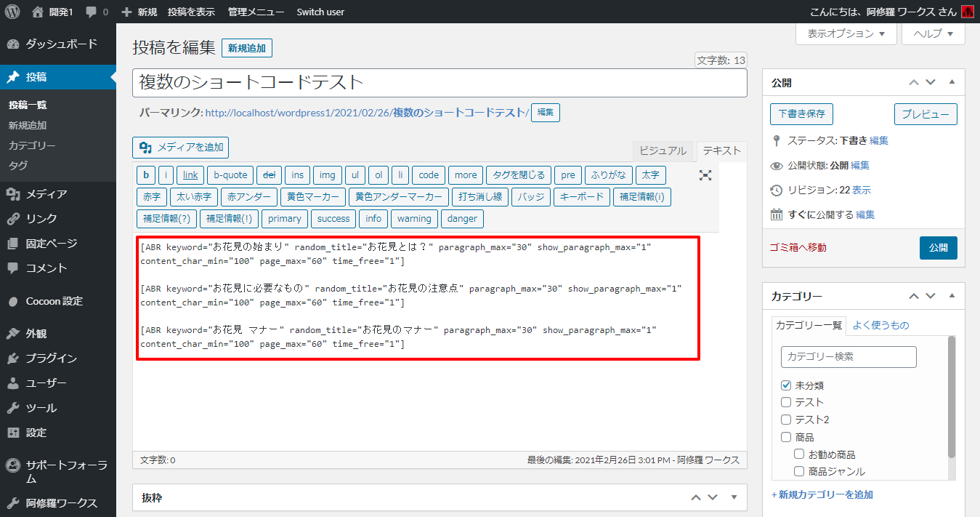The width and height of the screenshot is (980, 517).
Task: Move 公開 panel up with arrow
Action: point(914,83)
